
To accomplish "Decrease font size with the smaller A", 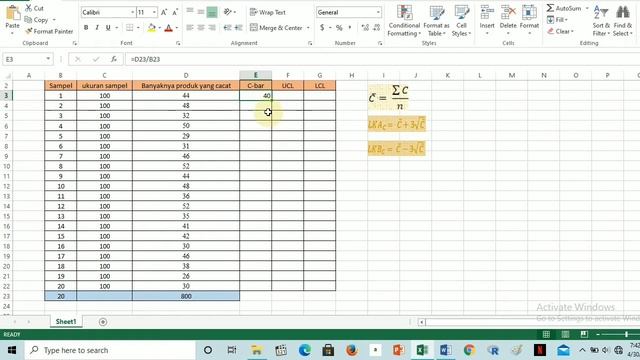I will pos(175,12).
